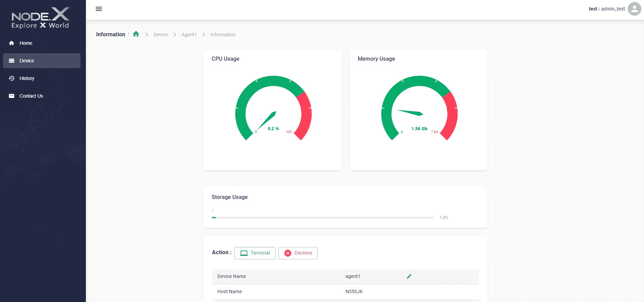Open the user avatar profile icon
This screenshot has height=302, width=644.
point(634,9)
